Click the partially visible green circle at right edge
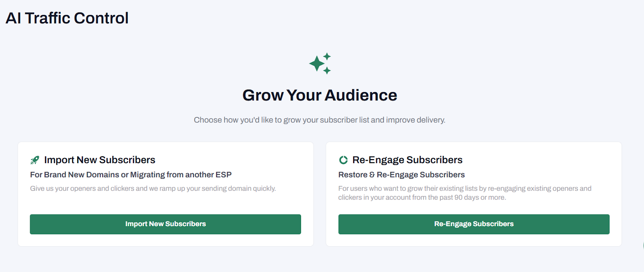 point(643,246)
